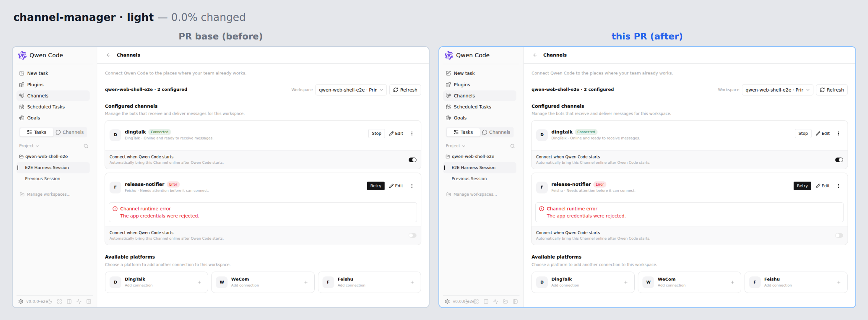Retry release-notifier channel in before panel
868x320 pixels.
tap(376, 186)
